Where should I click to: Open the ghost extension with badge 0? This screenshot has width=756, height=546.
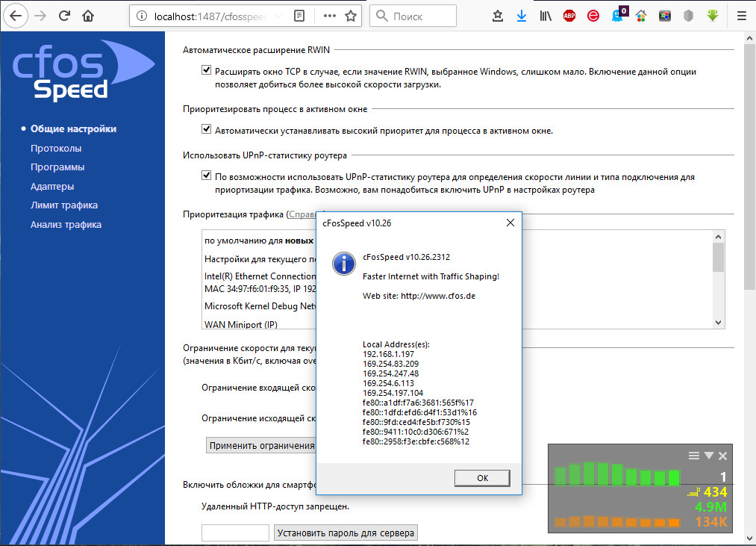[x=618, y=14]
